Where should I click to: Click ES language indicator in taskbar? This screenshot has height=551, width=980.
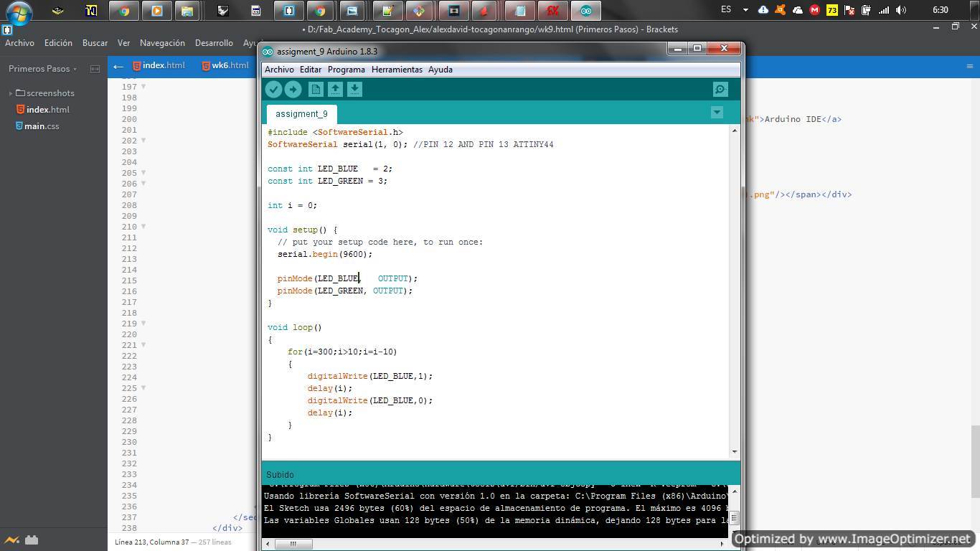click(x=726, y=10)
